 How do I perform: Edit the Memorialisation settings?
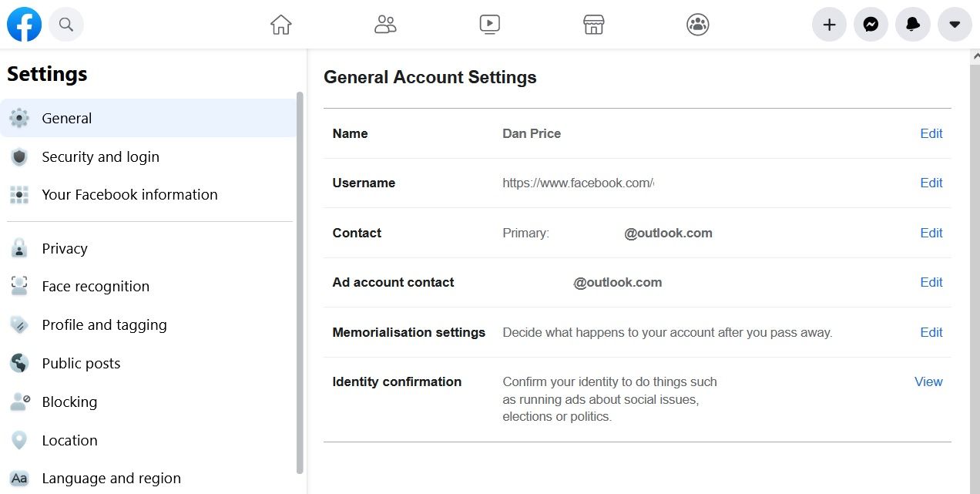point(931,332)
